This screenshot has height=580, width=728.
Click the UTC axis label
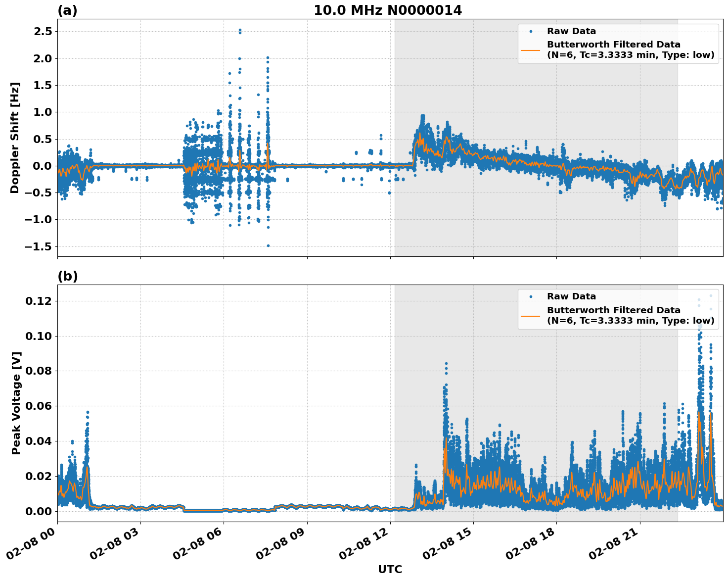point(390,570)
